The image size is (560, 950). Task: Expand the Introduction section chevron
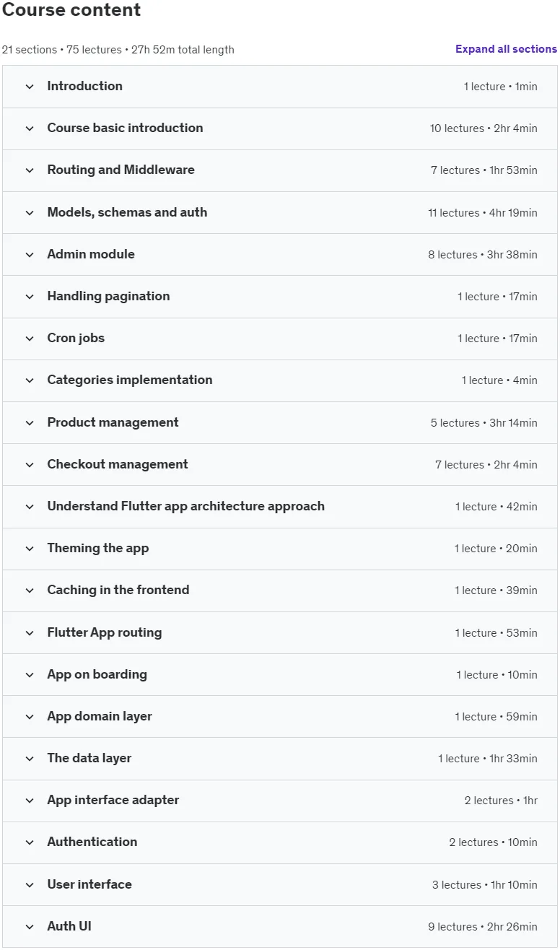point(30,87)
